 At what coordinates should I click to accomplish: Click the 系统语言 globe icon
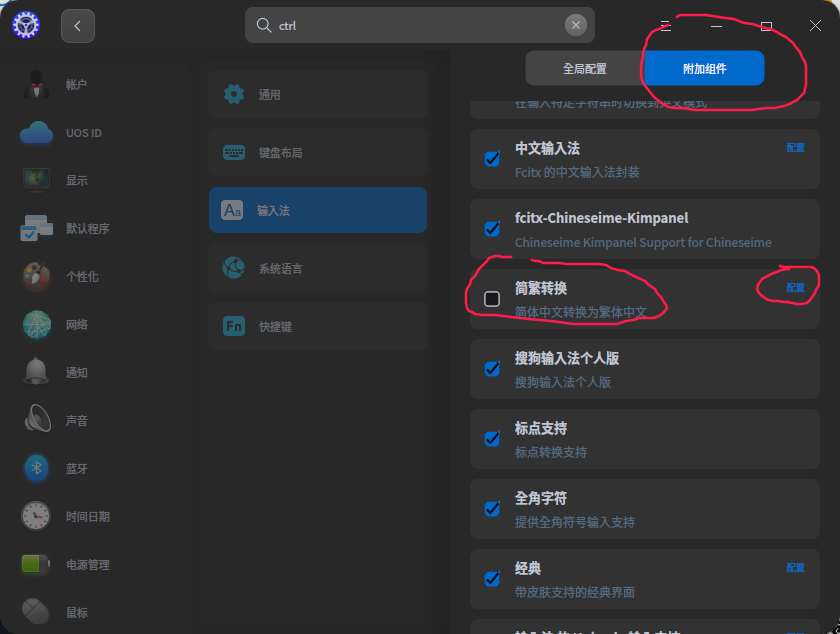pos(234,268)
